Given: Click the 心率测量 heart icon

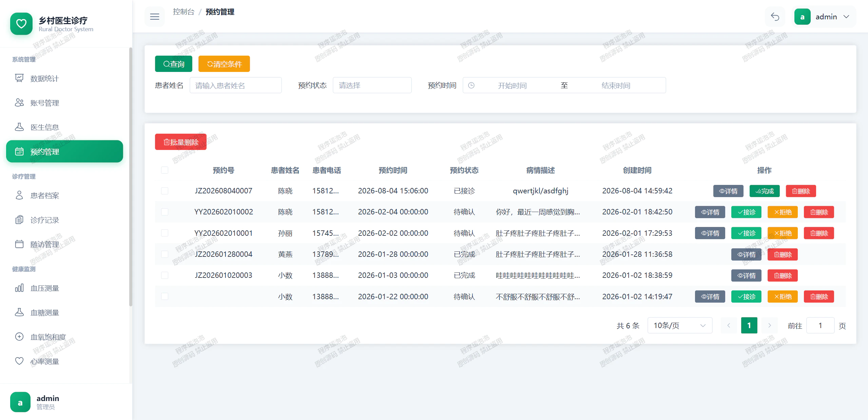Looking at the screenshot, I should click(x=19, y=361).
